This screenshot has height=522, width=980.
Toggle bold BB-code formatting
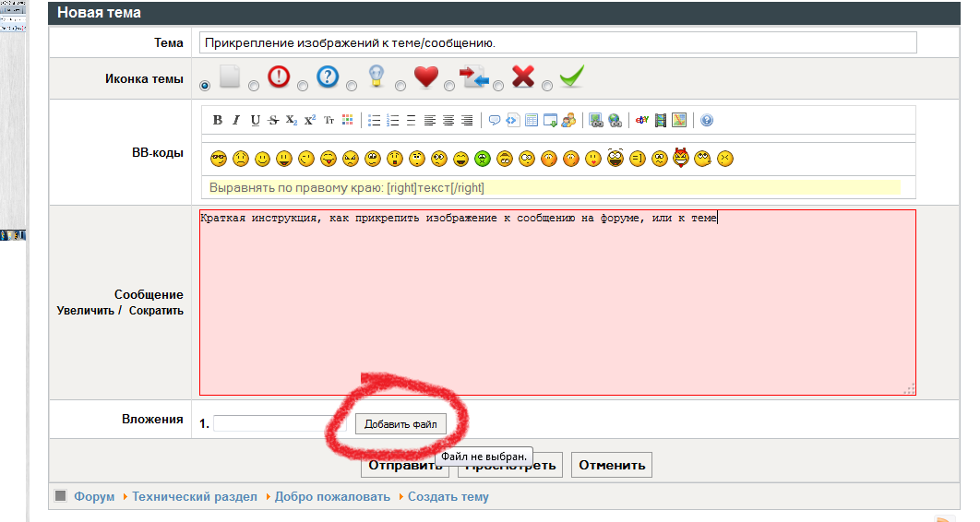click(x=218, y=120)
